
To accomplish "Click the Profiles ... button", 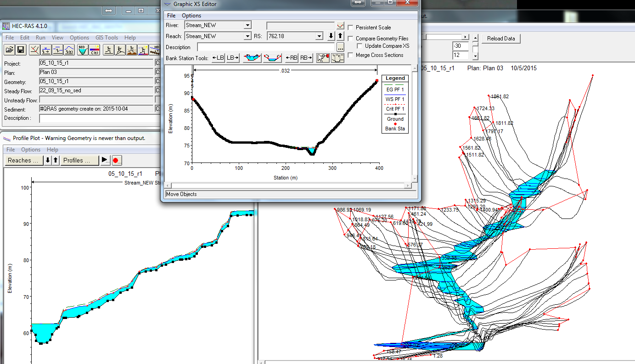I will tap(80, 160).
